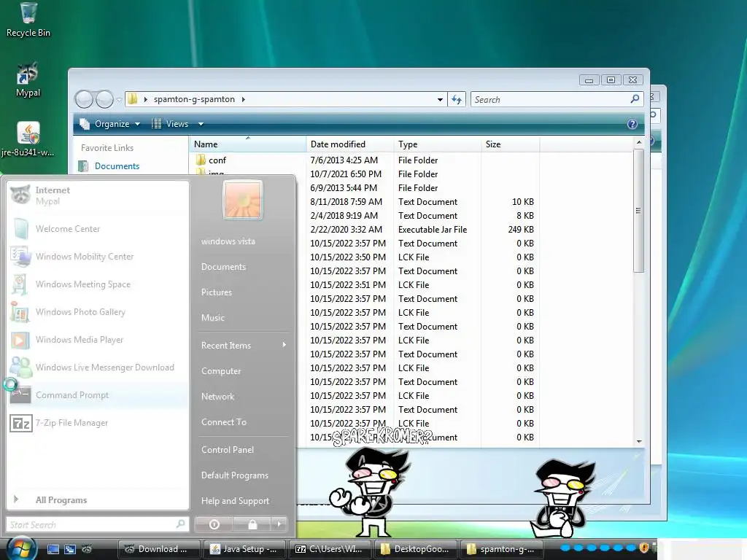Switch to 7-Zip C:\Users taskbar button
The width and height of the screenshot is (747, 560).
tap(329, 549)
